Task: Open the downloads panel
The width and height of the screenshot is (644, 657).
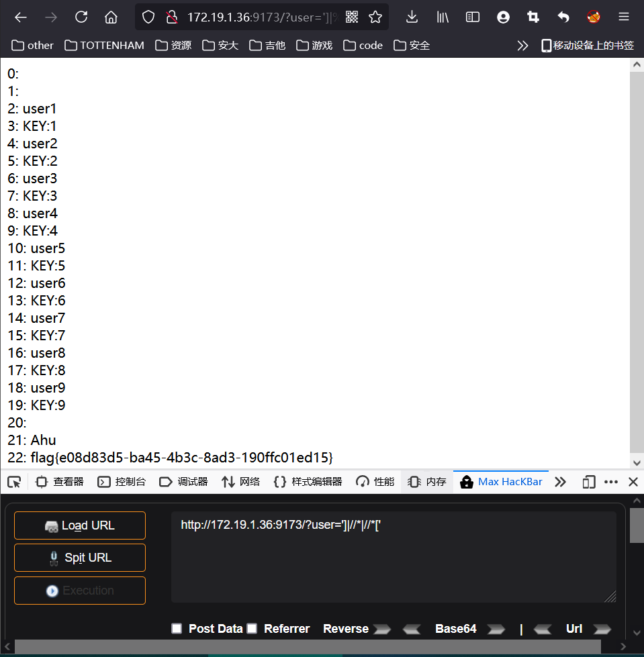Action: point(412,17)
